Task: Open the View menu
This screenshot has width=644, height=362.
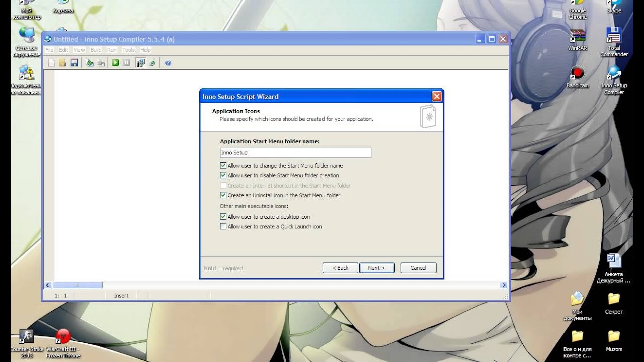Action: pos(79,50)
